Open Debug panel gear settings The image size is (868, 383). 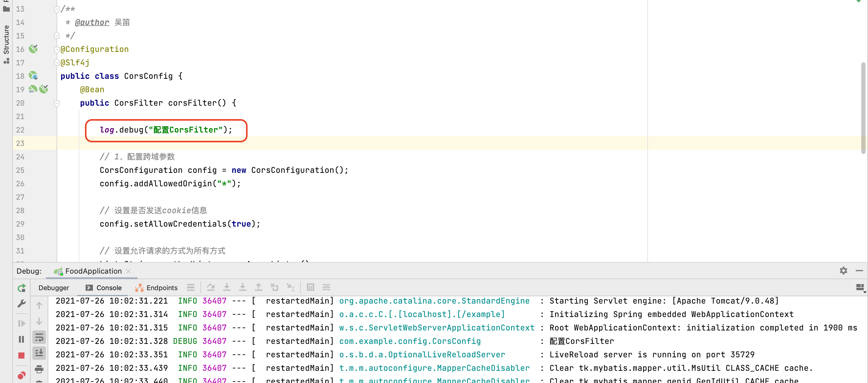[x=843, y=271]
